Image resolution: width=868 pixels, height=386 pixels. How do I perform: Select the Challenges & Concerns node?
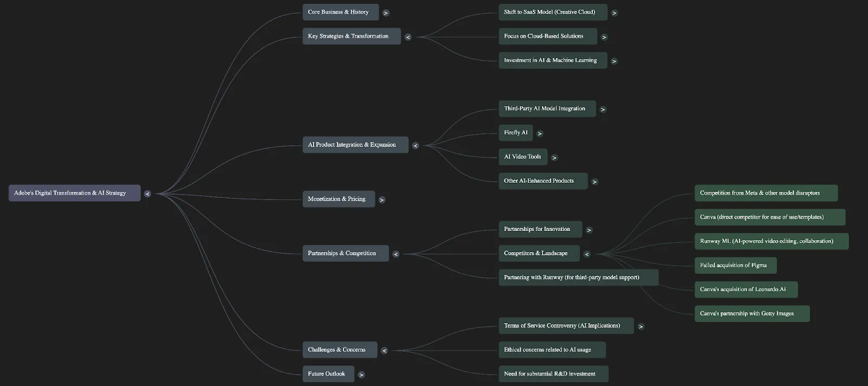pyautogui.click(x=340, y=350)
